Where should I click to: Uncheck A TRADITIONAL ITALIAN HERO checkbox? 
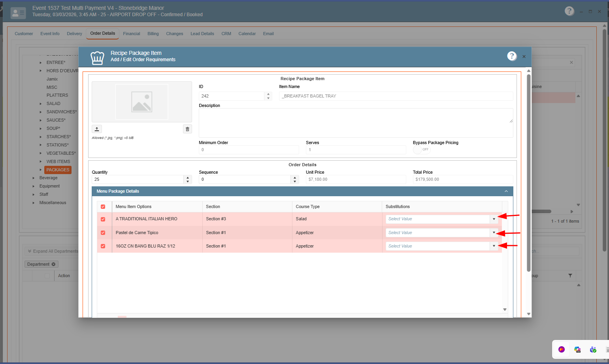103,219
